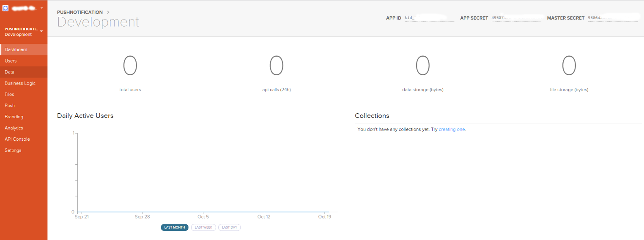Screen dimensions: 644x240
Task: Select the LAST MONTH chart range
Action: 175,227
